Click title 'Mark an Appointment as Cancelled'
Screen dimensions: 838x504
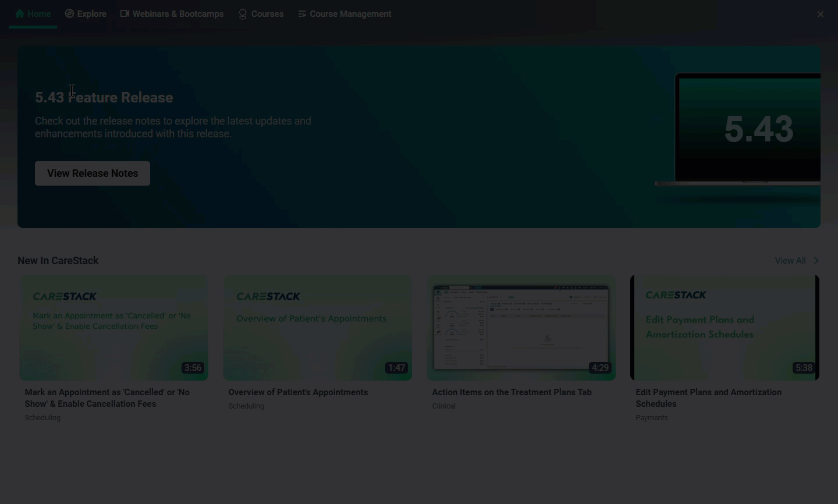coord(107,398)
